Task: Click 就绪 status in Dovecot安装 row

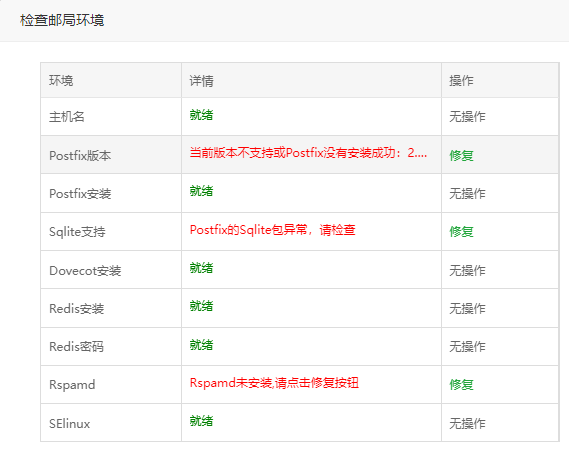Action: point(201,268)
